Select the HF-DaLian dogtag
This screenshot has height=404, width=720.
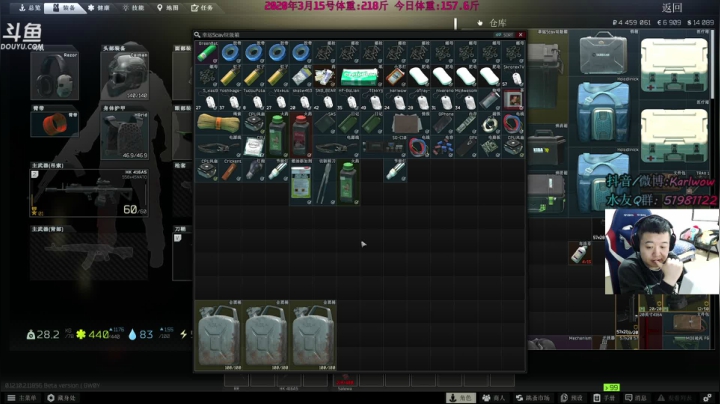(348, 100)
